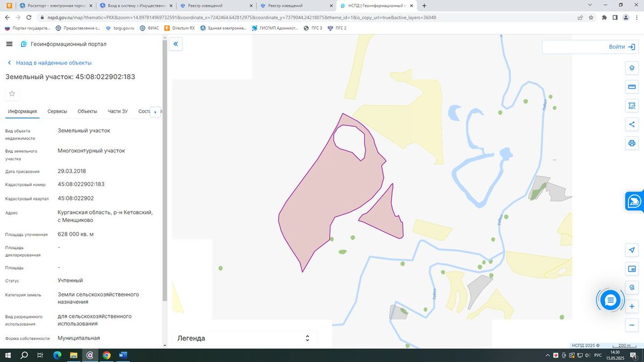Print the map with printer icon
The image size is (644, 362).
[632, 143]
